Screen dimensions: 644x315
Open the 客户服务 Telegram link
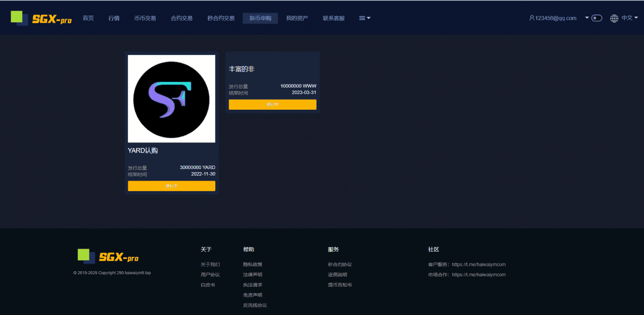click(x=478, y=265)
